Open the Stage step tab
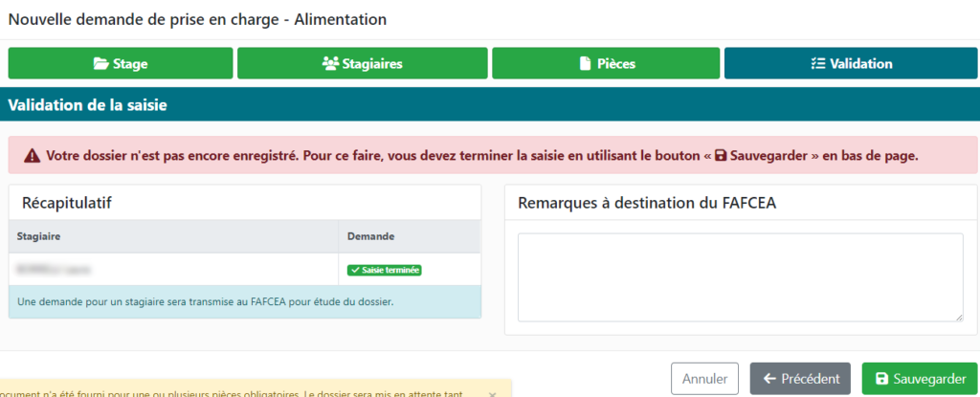The image size is (980, 397). pos(121,64)
